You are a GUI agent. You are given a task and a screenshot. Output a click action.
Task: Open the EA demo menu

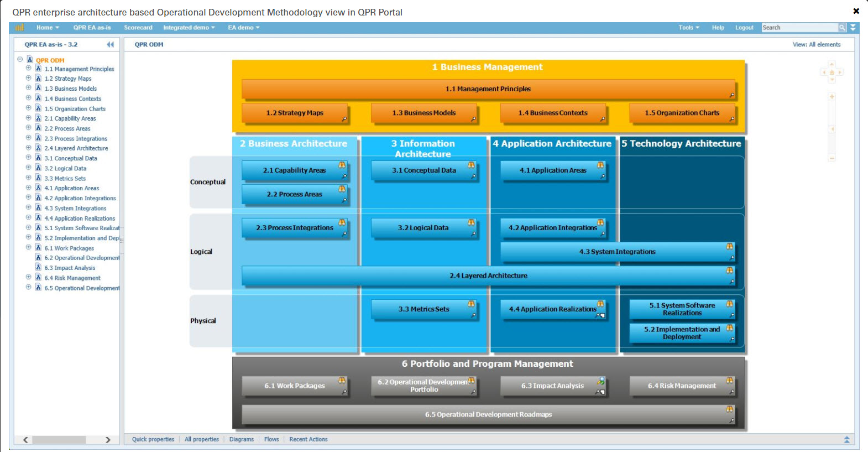tap(244, 28)
